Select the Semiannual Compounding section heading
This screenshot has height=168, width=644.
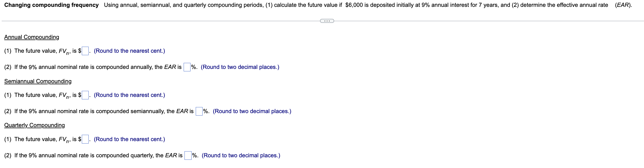click(38, 81)
